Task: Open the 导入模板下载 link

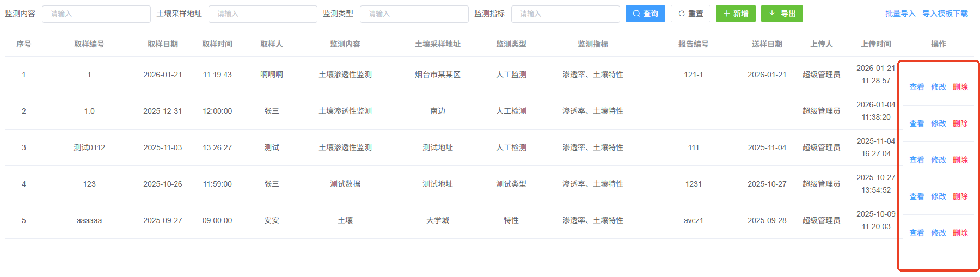Action: 945,14
